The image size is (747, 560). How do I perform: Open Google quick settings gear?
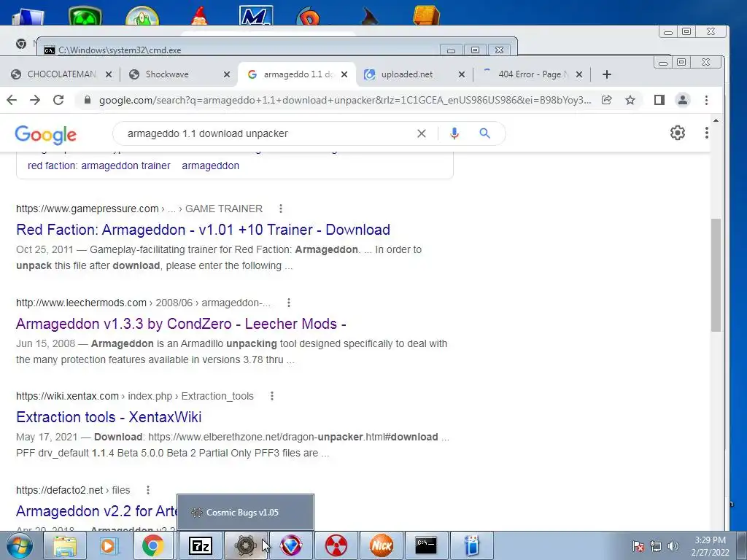click(678, 133)
